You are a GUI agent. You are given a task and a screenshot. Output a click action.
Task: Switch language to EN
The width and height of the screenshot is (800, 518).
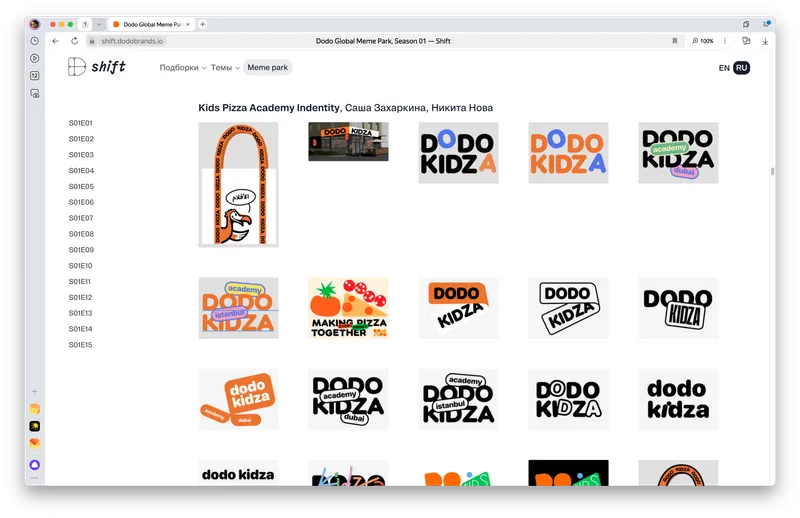click(724, 68)
